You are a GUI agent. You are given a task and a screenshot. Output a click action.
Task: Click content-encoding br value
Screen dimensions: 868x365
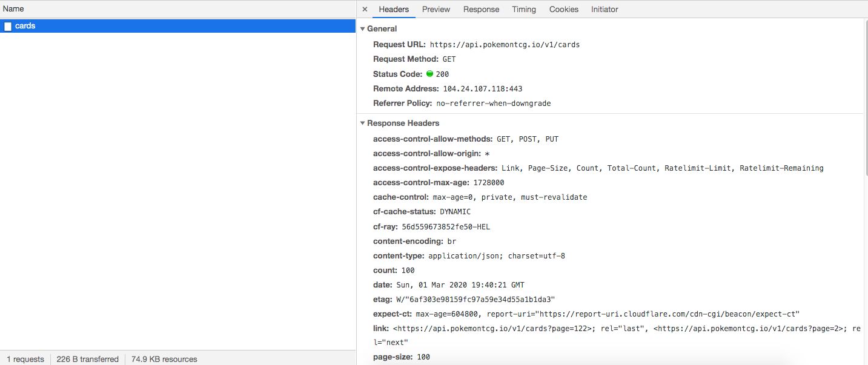tap(451, 242)
